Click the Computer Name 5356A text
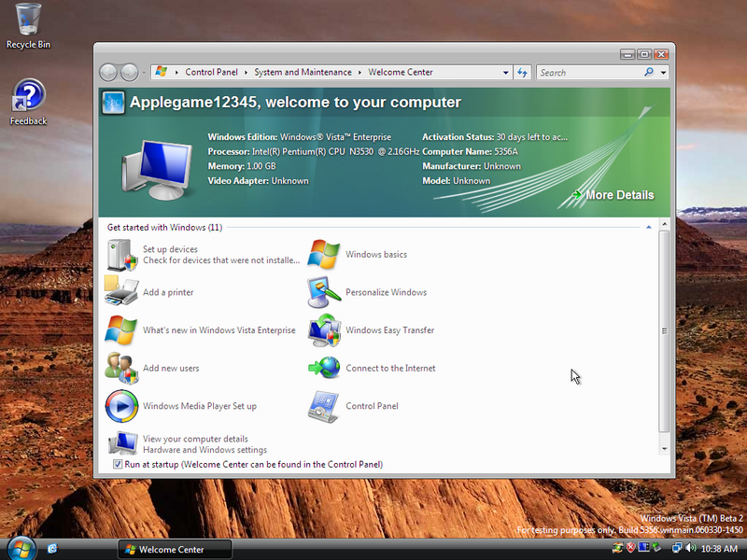The width and height of the screenshot is (747, 560). click(x=470, y=152)
